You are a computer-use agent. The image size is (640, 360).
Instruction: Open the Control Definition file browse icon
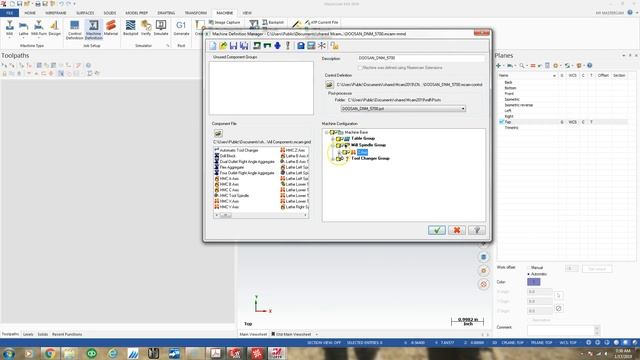click(x=329, y=84)
